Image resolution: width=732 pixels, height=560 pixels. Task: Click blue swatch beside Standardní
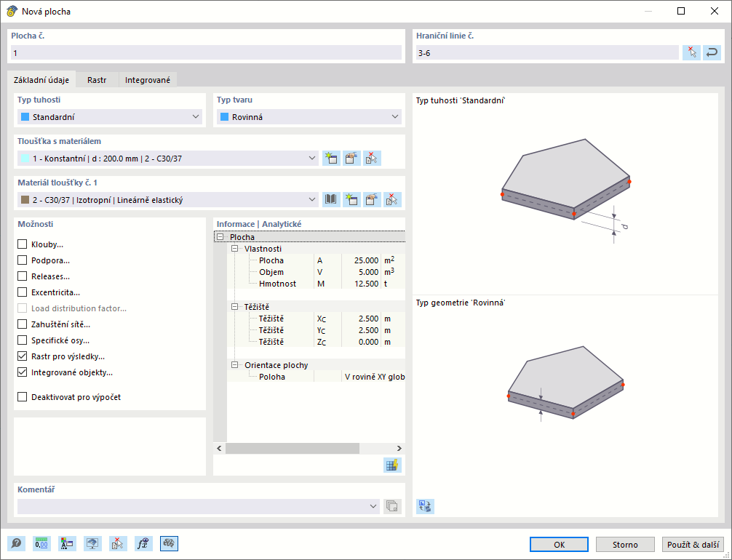point(25,117)
